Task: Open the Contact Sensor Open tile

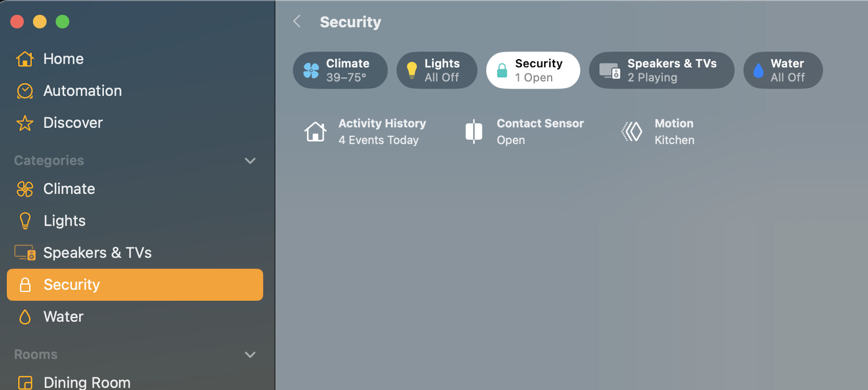Action: click(524, 132)
